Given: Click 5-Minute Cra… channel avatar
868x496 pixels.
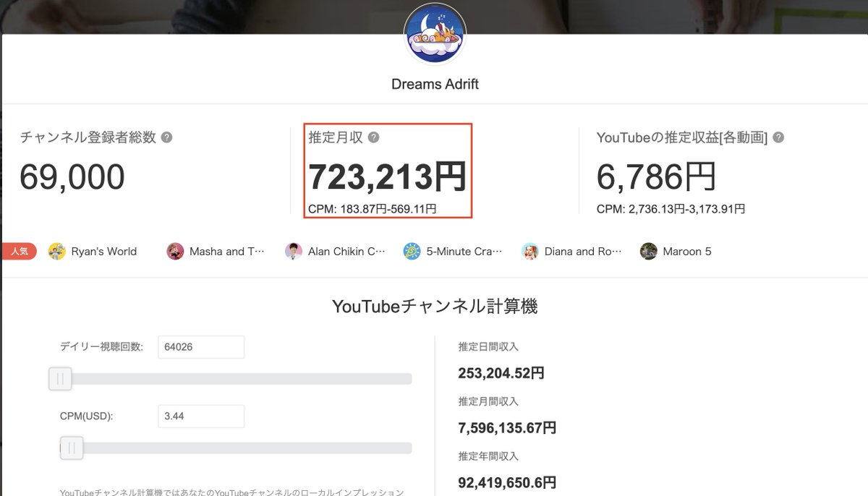Looking at the screenshot, I should tap(412, 252).
